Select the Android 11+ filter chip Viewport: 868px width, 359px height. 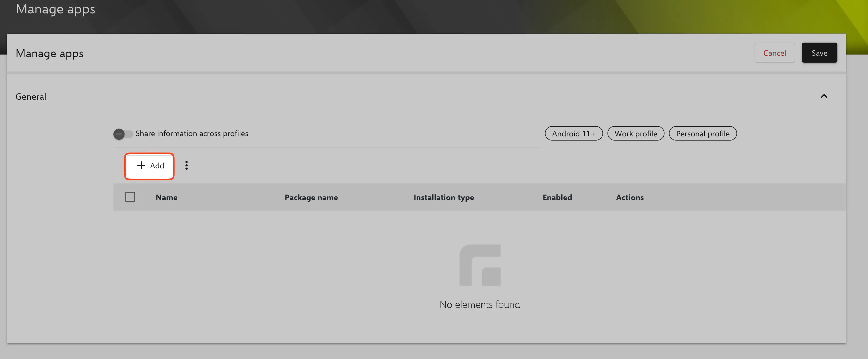click(574, 133)
